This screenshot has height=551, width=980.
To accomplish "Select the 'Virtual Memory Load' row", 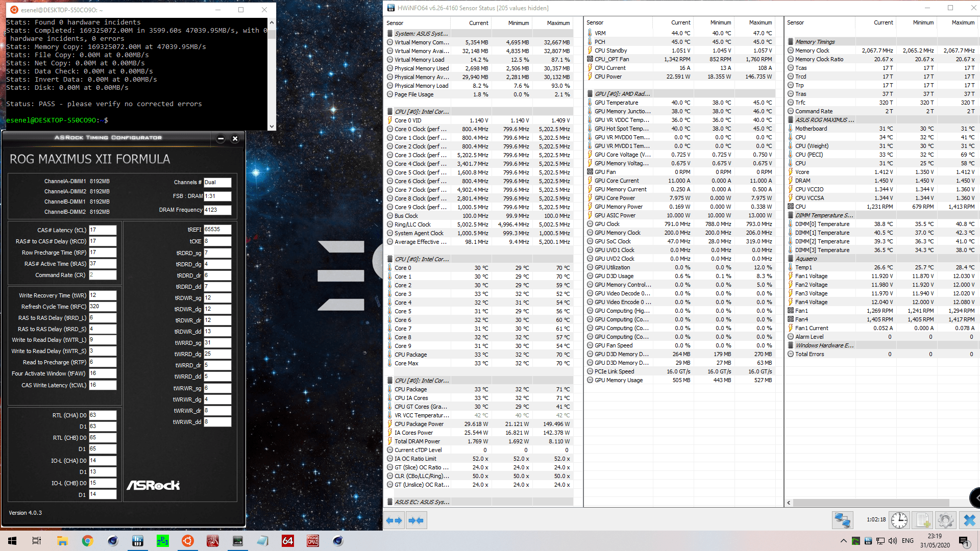I will click(x=478, y=60).
